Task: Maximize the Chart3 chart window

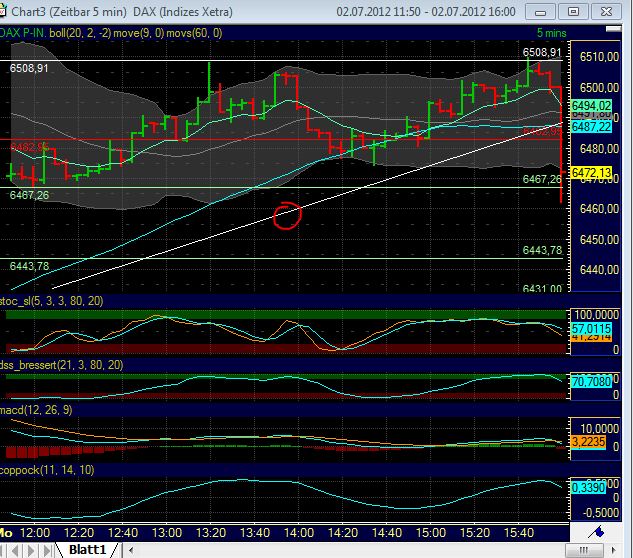Action: (573, 12)
